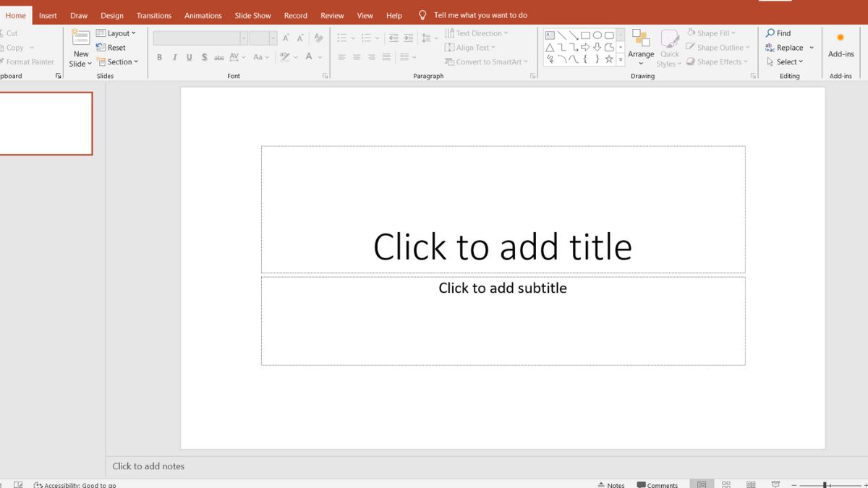868x488 pixels.
Task: Increase font size with the larger A
Action: (286, 38)
